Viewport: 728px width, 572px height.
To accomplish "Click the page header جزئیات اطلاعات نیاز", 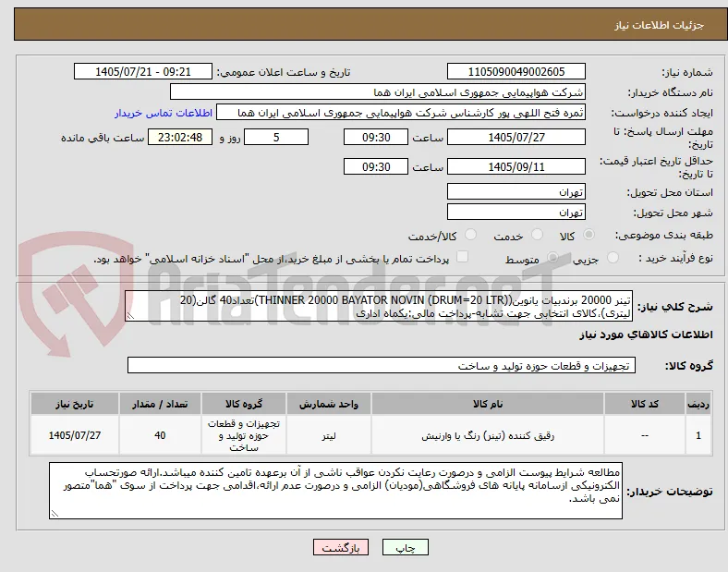I will 660,25.
